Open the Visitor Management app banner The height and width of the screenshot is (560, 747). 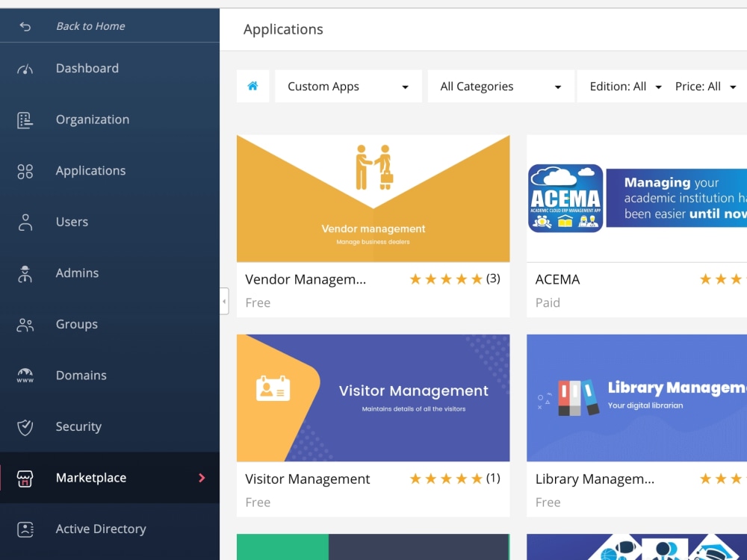pos(373,398)
